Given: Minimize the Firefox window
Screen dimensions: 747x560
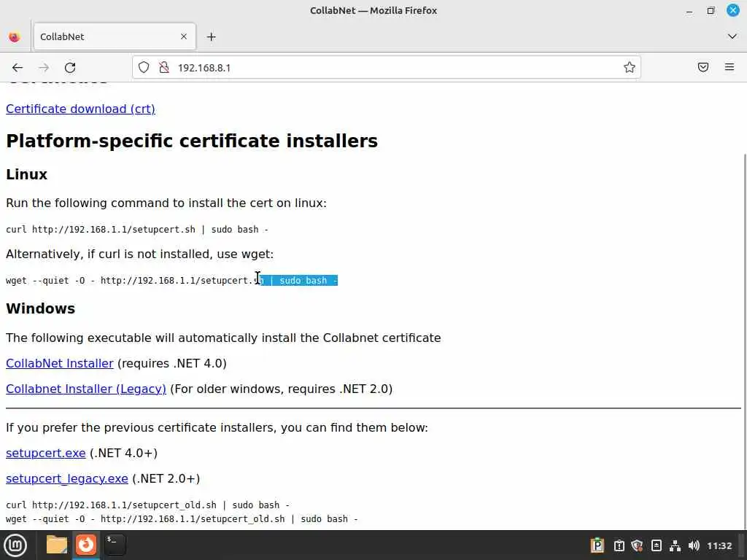Looking at the screenshot, I should [x=689, y=10].
